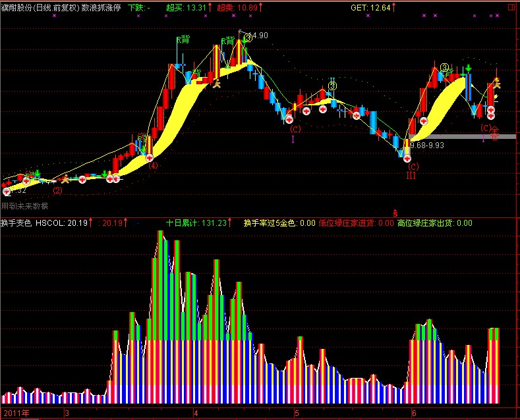Click the 高位绿庄家出货: 0.00 label
Viewport: 520px width, 420px height.
point(435,223)
